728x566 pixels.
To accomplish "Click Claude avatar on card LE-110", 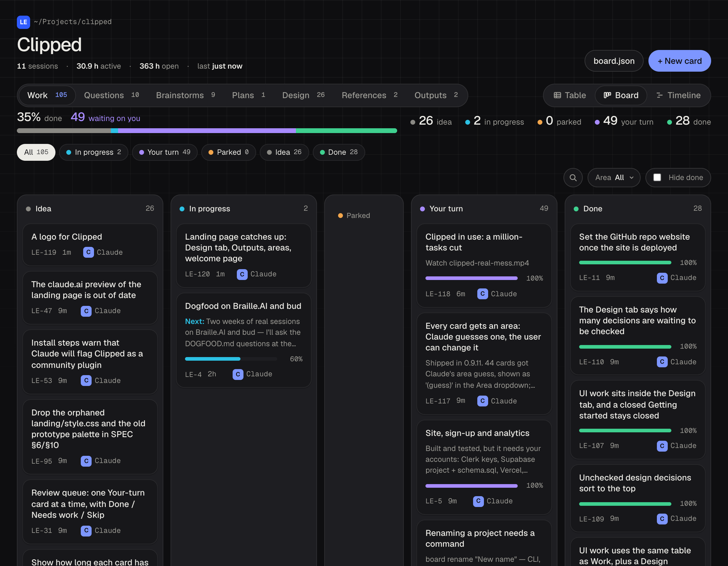I will tap(662, 362).
